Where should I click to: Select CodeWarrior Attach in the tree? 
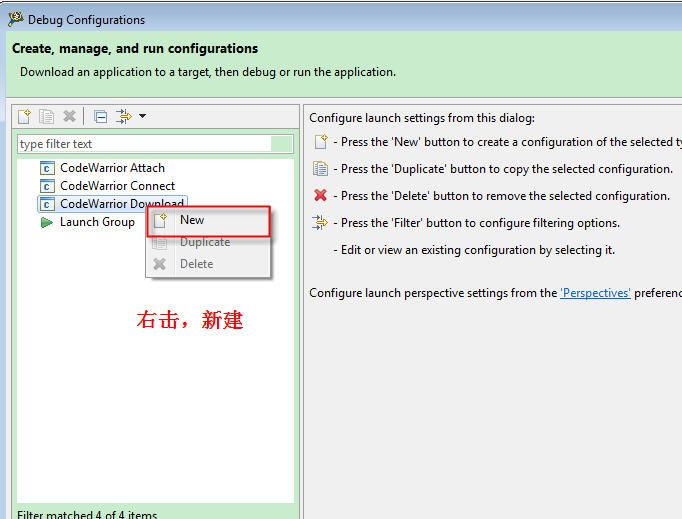point(112,168)
